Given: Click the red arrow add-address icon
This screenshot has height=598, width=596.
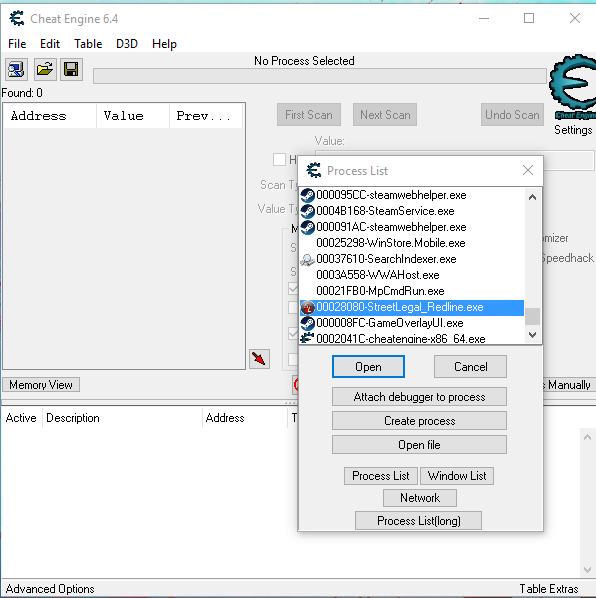Looking at the screenshot, I should [259, 359].
